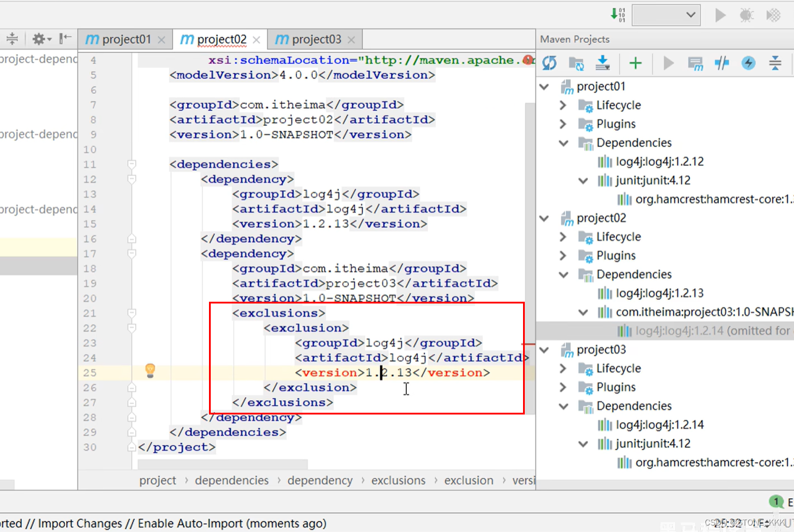The height and width of the screenshot is (532, 794).
Task: Select omitted log4j:log4j:1.2.14 entry
Action: pyautogui.click(x=704, y=331)
